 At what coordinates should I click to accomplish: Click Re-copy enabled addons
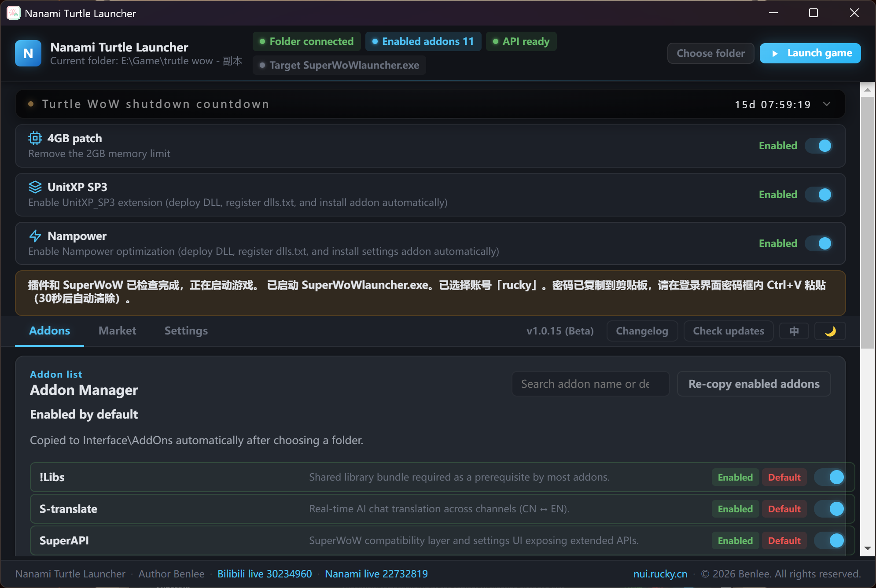point(754,384)
